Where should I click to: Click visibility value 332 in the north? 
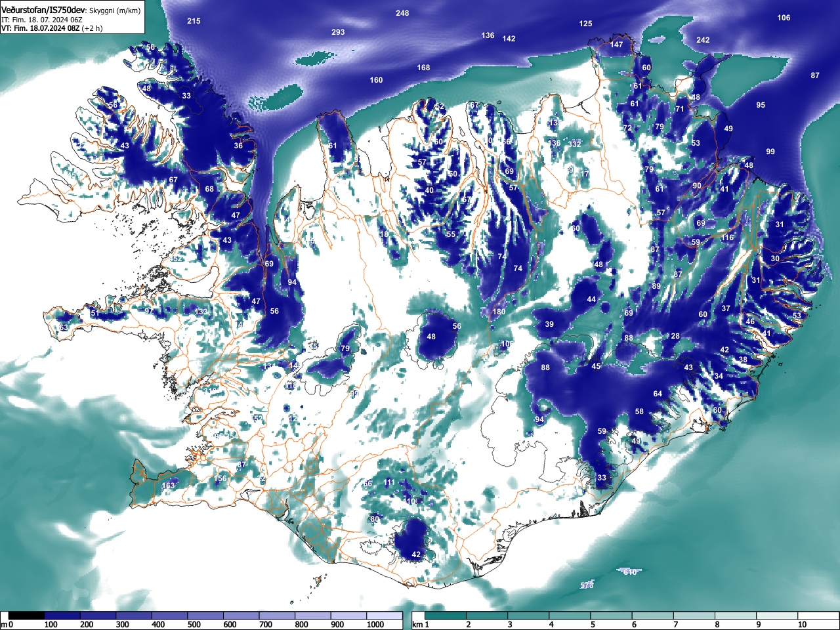click(575, 144)
